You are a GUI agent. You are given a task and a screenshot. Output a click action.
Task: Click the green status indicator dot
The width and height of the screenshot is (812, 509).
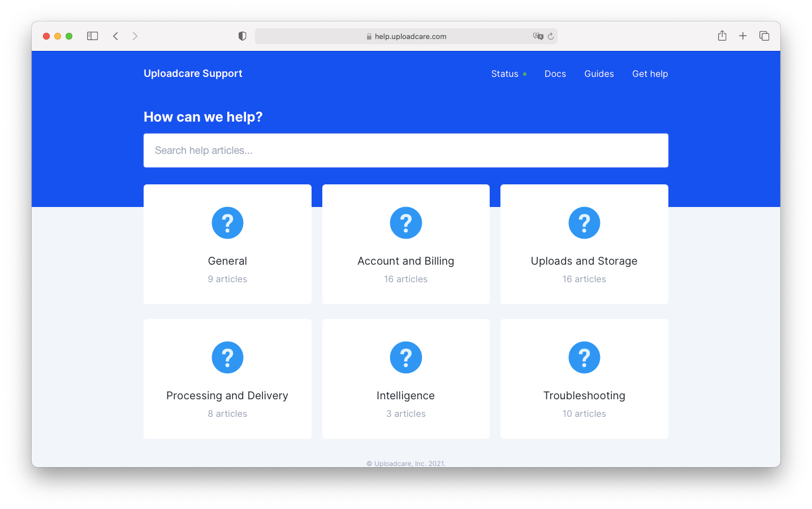(x=524, y=74)
